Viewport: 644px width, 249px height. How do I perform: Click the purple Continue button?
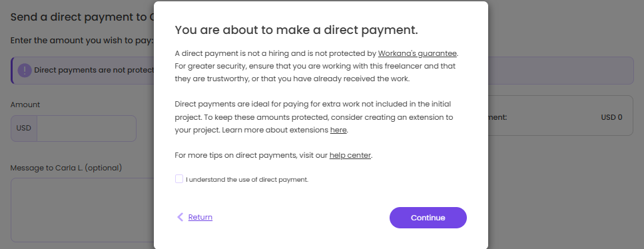pos(428,218)
